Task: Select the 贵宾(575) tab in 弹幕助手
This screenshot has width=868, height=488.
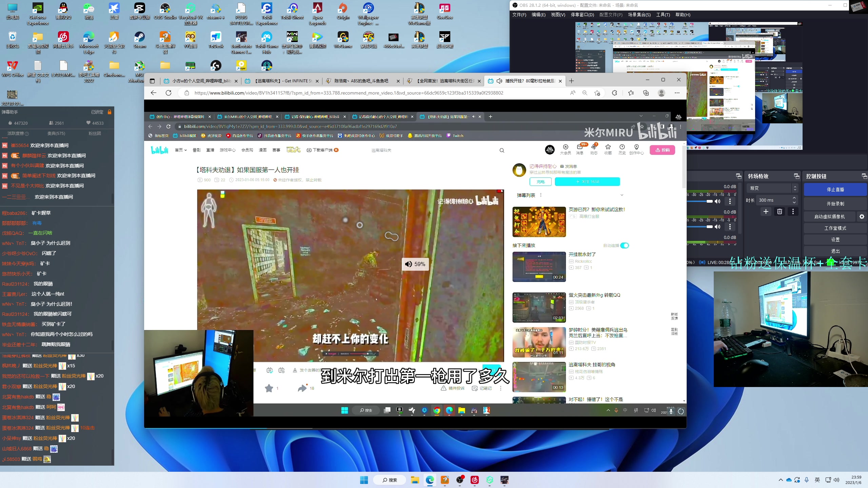Action: click(x=56, y=134)
